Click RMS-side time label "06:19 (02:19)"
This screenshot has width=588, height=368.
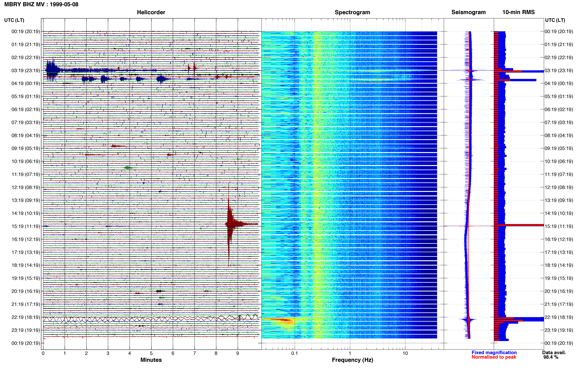[559, 109]
